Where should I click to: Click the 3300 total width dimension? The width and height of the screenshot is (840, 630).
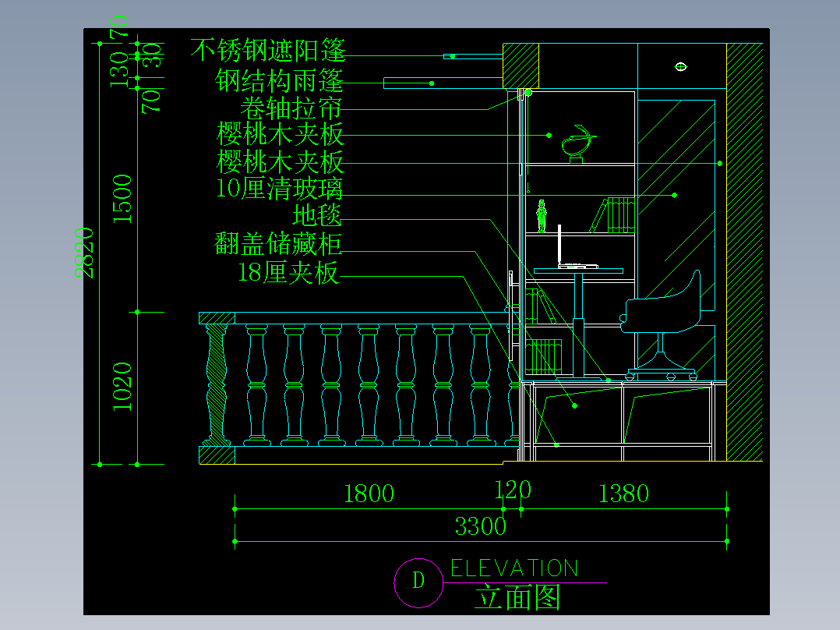point(481,526)
